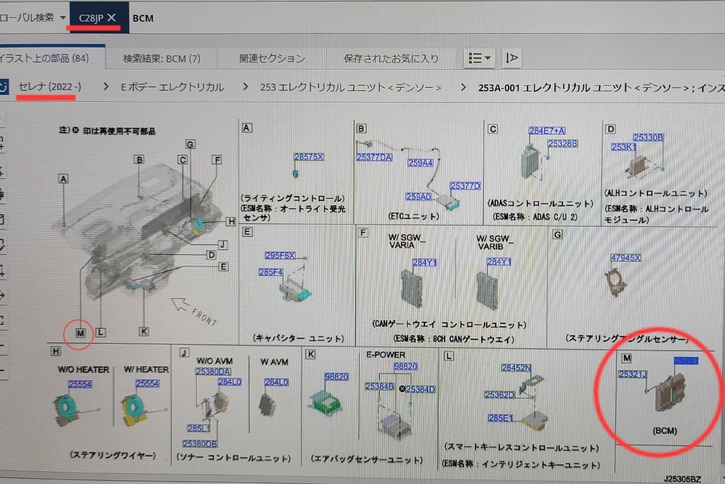725x484 pixels.
Task: Click the セレナ (2022 -) breadcrumb link
Action: tap(49, 87)
